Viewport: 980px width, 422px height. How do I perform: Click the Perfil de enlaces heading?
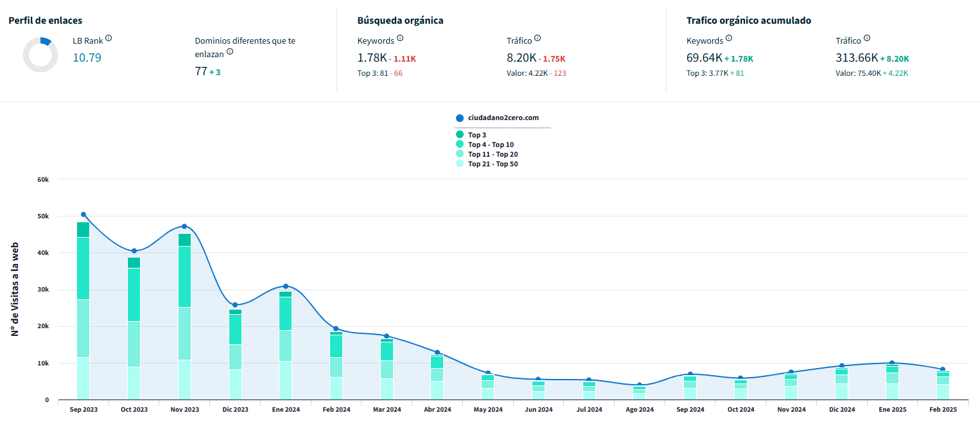[46, 21]
